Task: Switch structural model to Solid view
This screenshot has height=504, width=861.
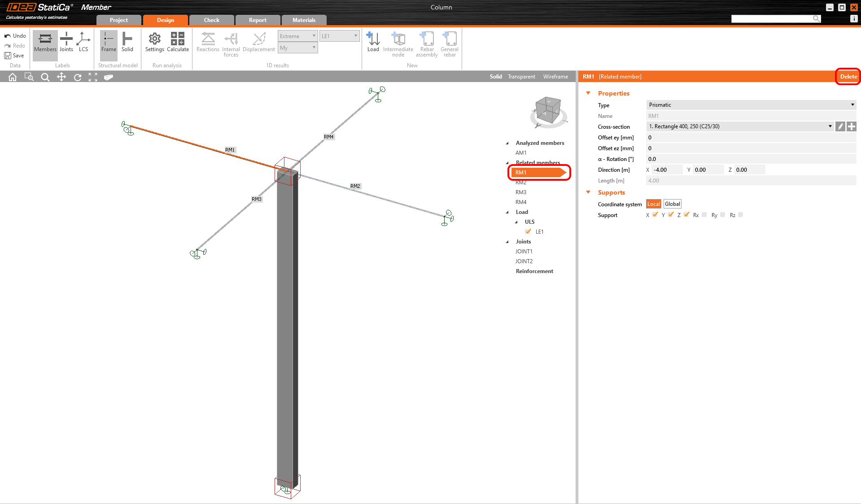Action: click(x=127, y=42)
